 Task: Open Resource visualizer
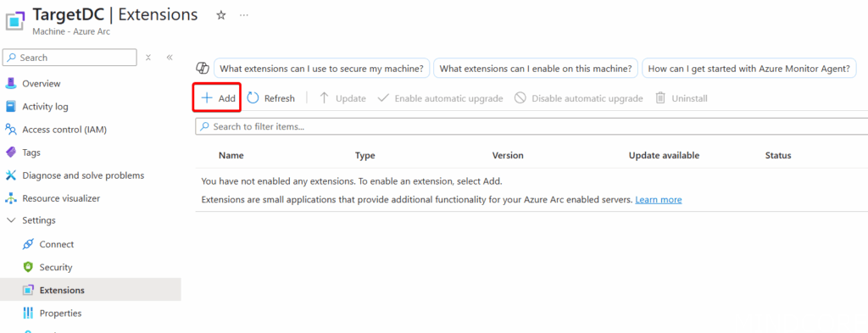tap(61, 198)
